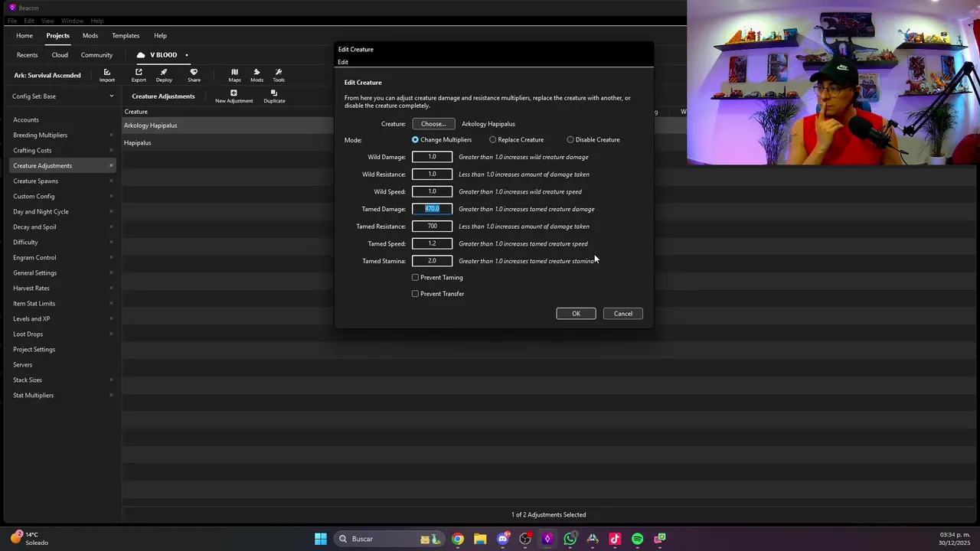Open the Recents sub-tab
Viewport: 980px width, 551px height.
tap(27, 55)
